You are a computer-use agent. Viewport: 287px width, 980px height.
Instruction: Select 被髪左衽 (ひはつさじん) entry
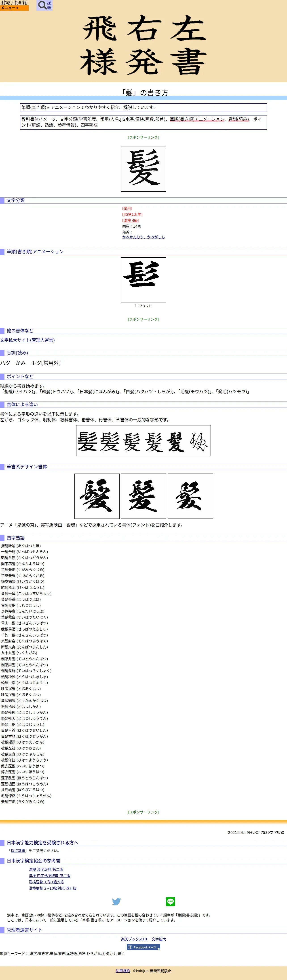[21, 748]
